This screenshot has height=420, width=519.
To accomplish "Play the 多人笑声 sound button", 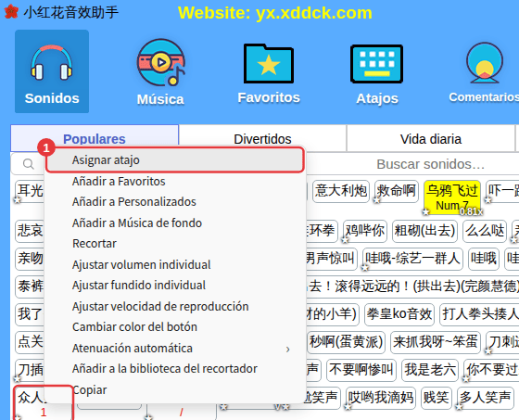I will pyautogui.click(x=486, y=397).
